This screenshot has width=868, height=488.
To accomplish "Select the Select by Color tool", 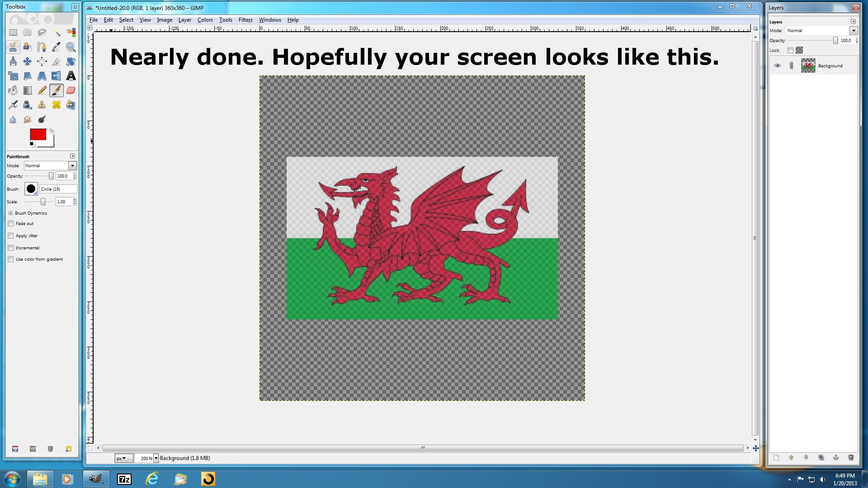I will pyautogui.click(x=71, y=33).
